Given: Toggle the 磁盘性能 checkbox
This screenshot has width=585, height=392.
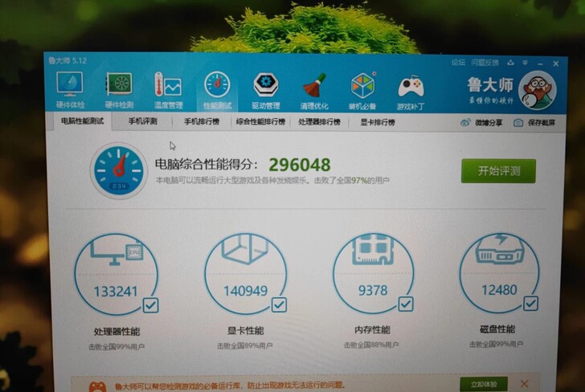Looking at the screenshot, I should (x=530, y=303).
